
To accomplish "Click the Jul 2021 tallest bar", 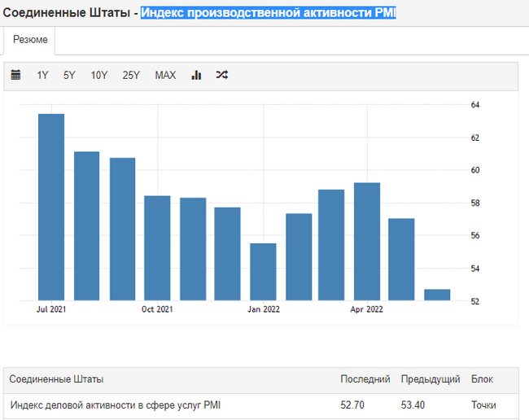I will (51, 207).
